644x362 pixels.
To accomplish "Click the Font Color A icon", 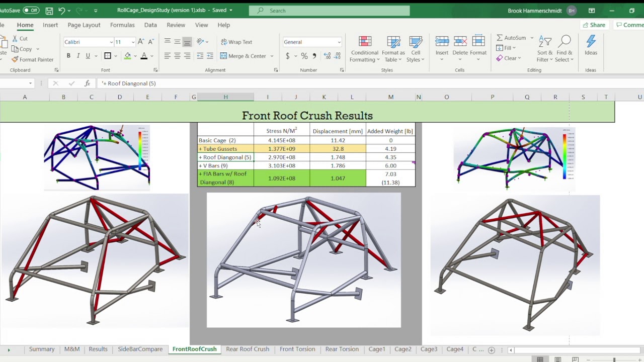I will point(144,56).
